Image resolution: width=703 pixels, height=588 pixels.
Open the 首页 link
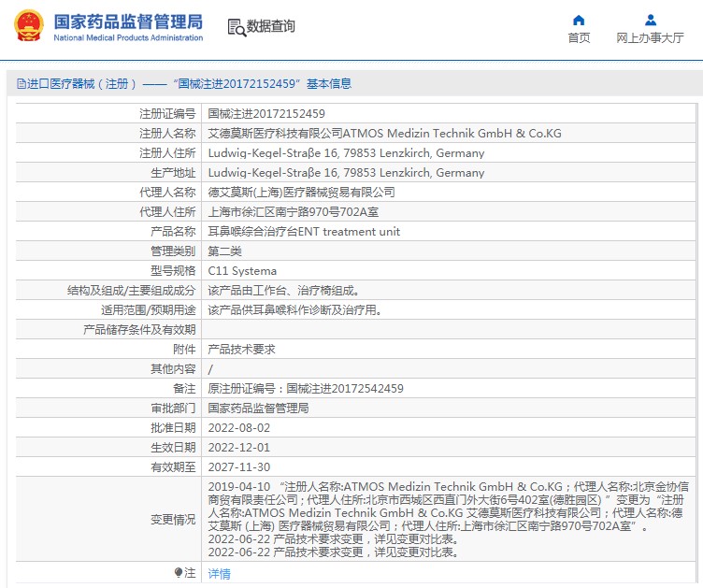click(x=579, y=38)
